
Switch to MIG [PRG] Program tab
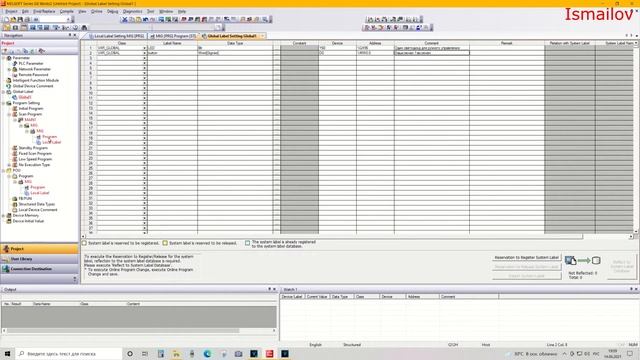173,36
